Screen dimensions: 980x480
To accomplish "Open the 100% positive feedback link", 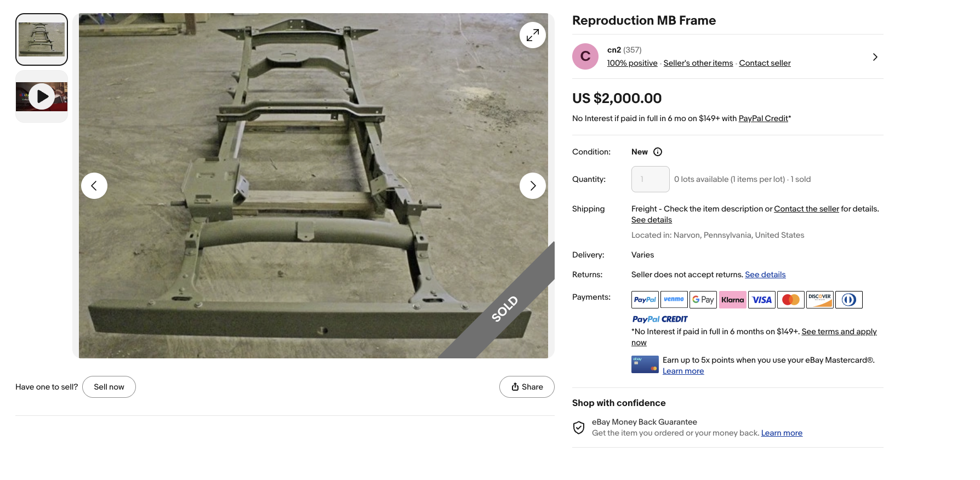I will 632,63.
